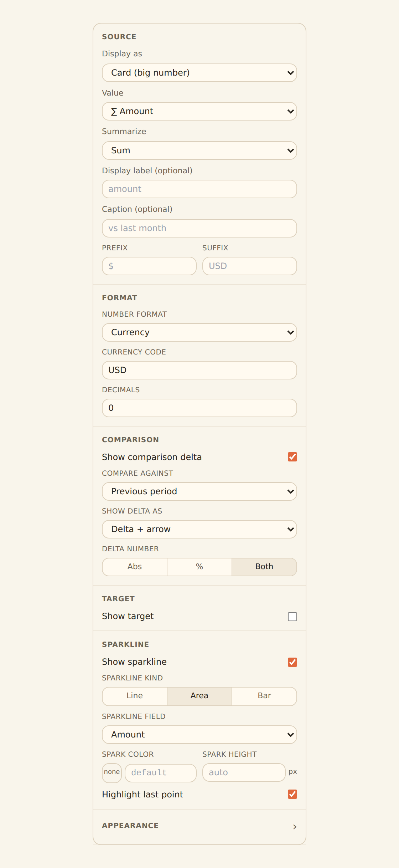This screenshot has width=399, height=868.
Task: Open the Number Format Currency dropdown
Action: click(199, 332)
